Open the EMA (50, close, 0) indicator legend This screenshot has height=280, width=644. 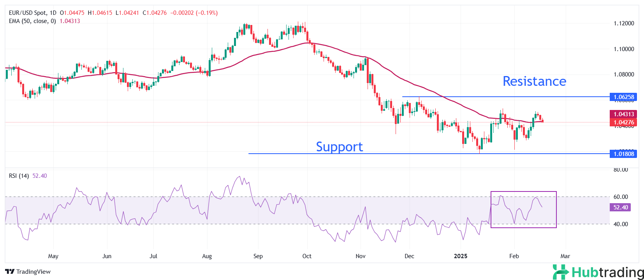32,21
